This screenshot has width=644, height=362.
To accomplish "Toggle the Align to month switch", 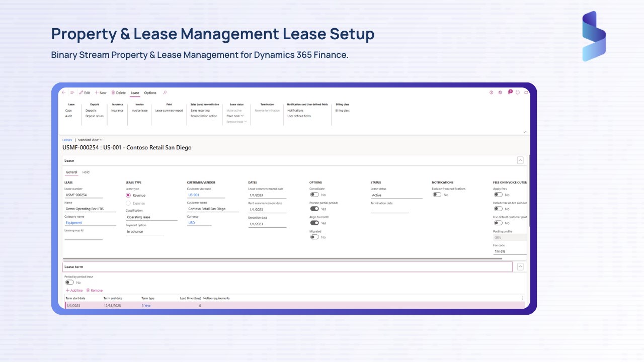I will pyautogui.click(x=314, y=223).
